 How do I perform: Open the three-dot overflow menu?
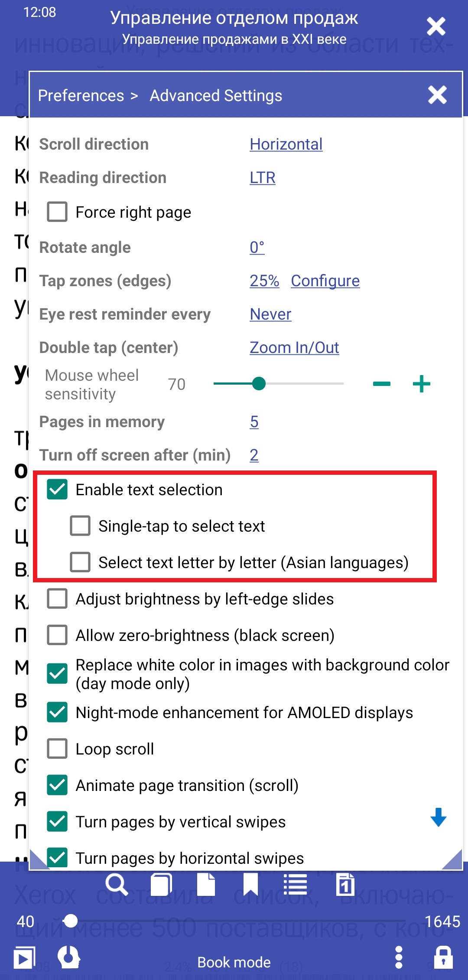399,957
